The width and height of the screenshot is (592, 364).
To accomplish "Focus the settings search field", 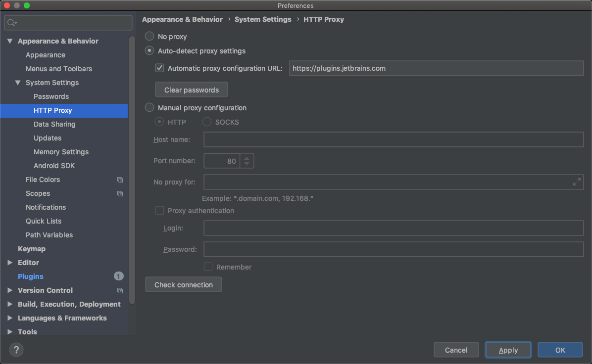I will 68,23.
